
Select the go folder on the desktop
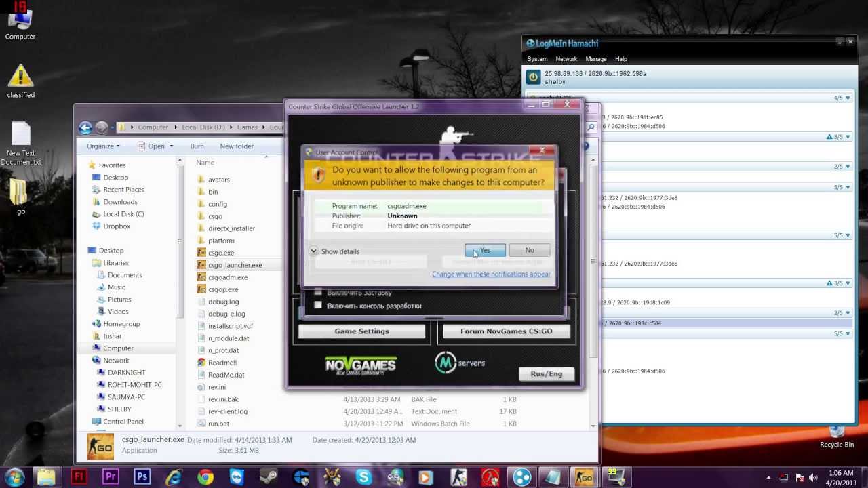[20, 197]
